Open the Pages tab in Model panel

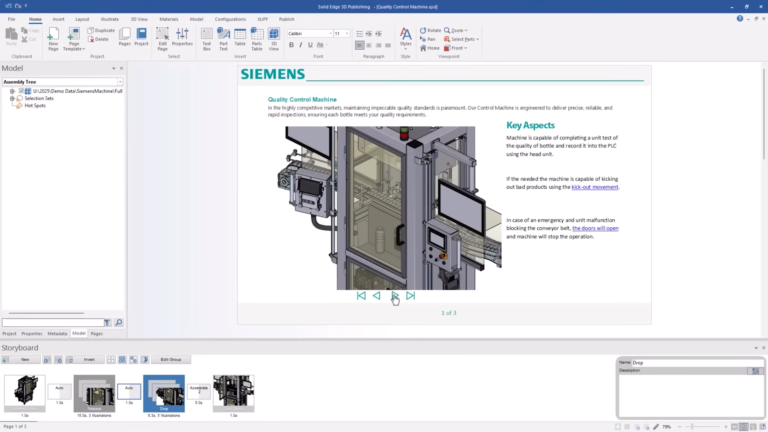pyautogui.click(x=96, y=334)
